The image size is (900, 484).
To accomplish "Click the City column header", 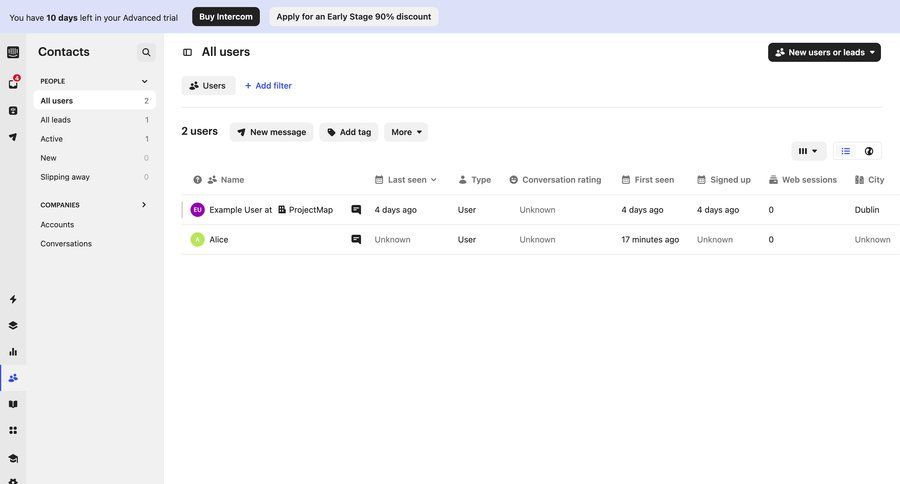I will 869,180.
